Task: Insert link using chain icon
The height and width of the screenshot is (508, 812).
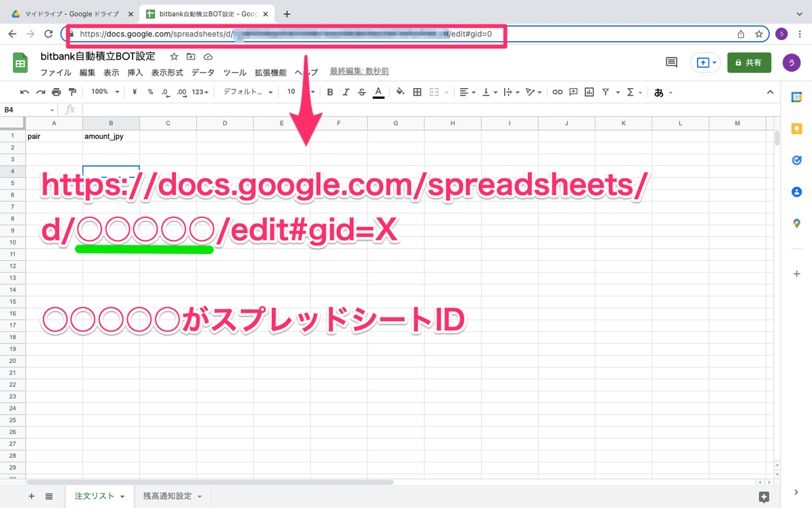Action: point(558,92)
